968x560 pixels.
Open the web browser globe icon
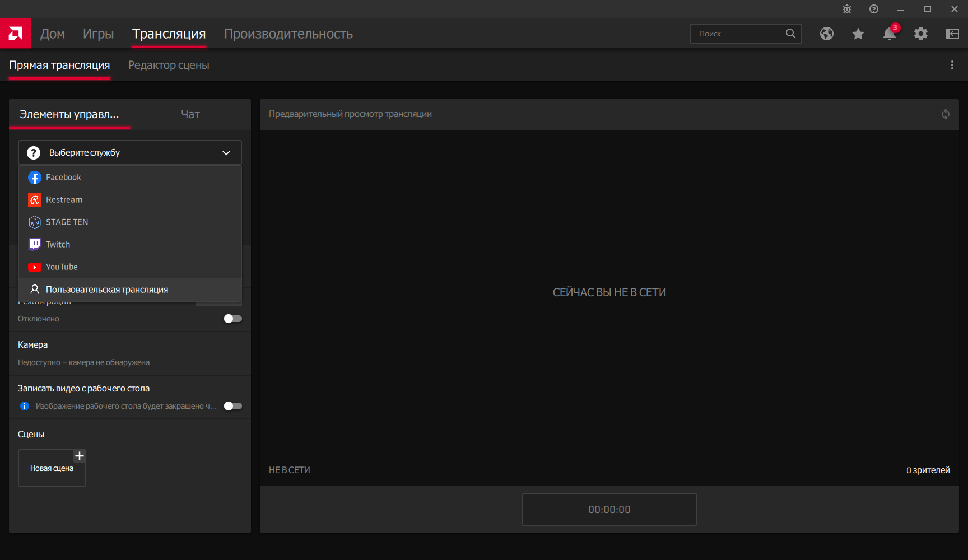coord(827,34)
